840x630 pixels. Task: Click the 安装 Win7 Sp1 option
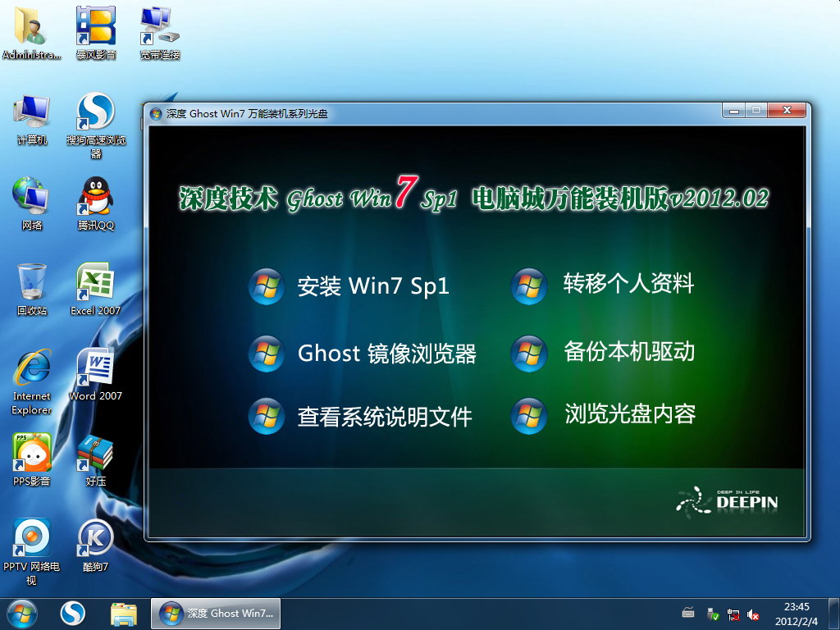[373, 286]
